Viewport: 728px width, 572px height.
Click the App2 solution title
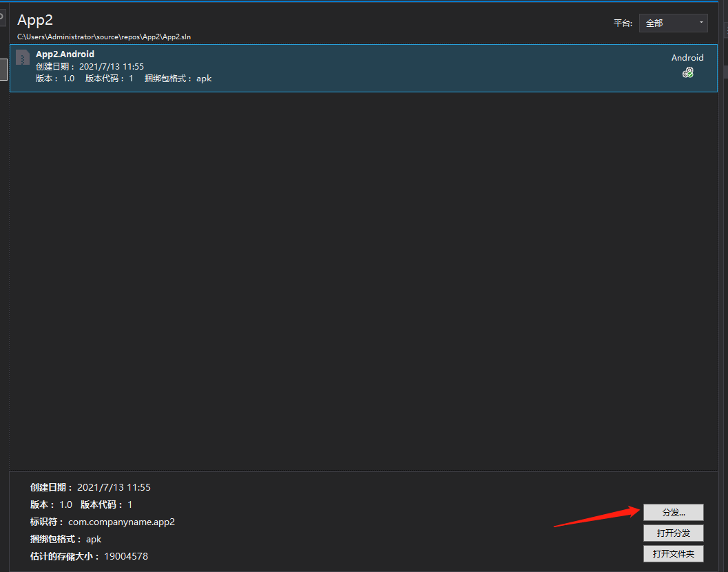coord(35,20)
